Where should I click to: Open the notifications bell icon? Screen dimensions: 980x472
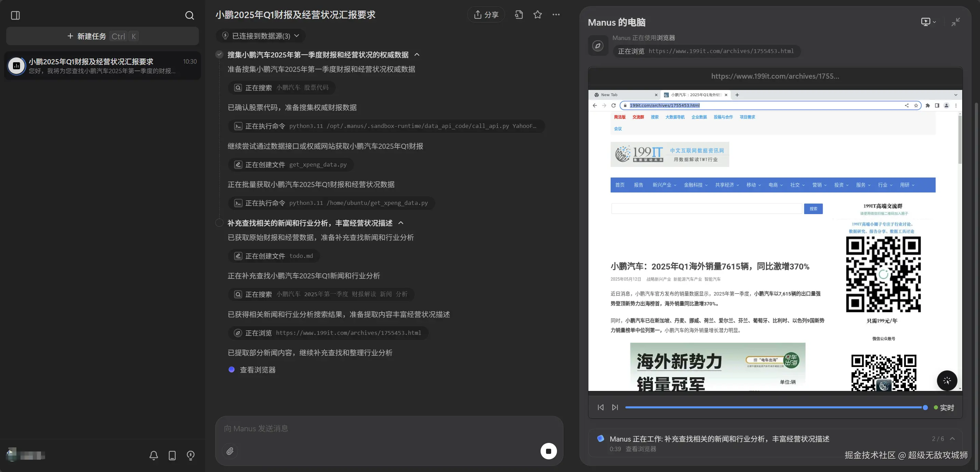[154, 455]
